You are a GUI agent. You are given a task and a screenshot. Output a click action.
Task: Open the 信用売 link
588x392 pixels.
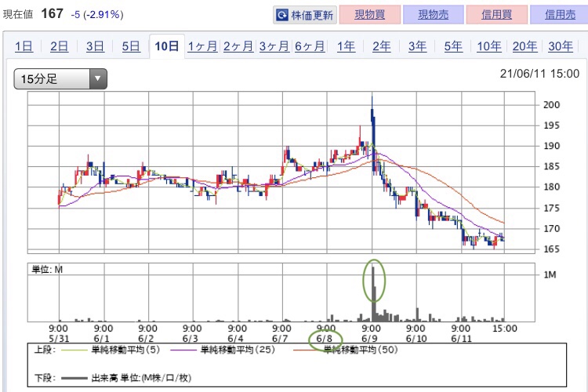click(560, 15)
